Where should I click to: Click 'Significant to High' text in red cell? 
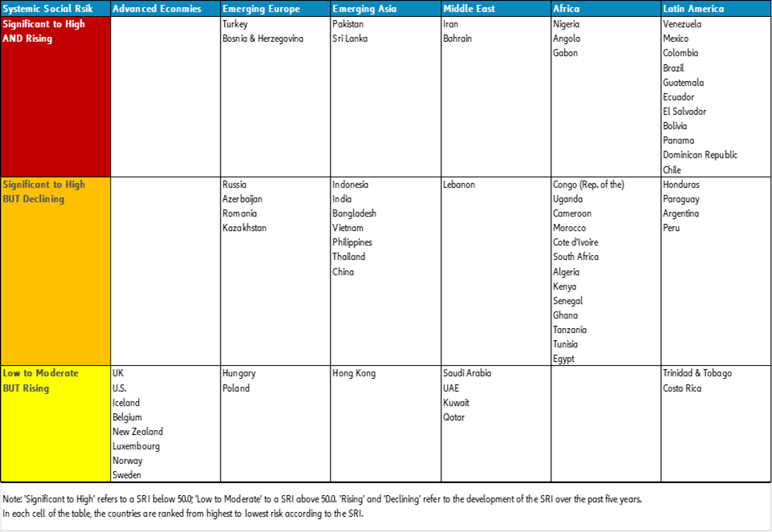43,25
